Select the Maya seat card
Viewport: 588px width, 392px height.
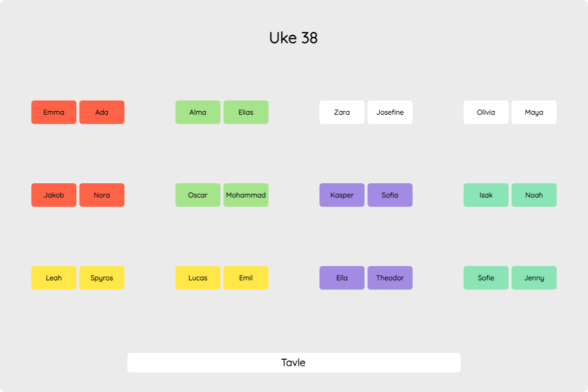click(x=534, y=112)
